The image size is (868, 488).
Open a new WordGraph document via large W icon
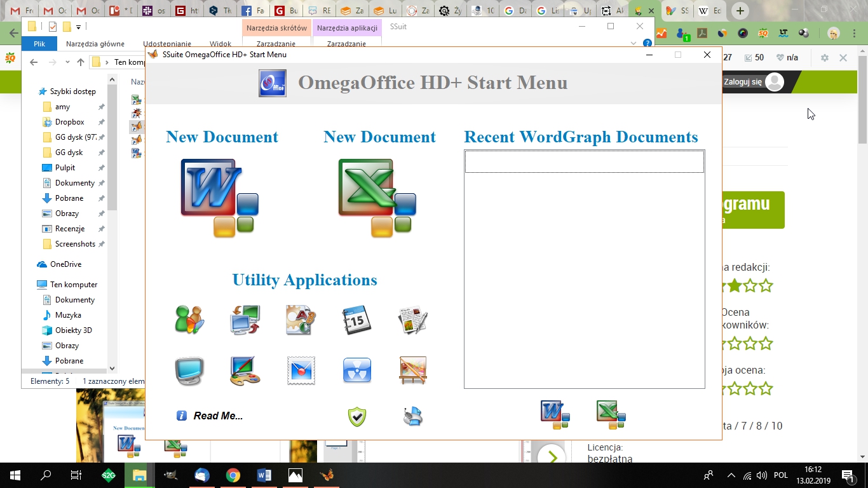pyautogui.click(x=219, y=198)
